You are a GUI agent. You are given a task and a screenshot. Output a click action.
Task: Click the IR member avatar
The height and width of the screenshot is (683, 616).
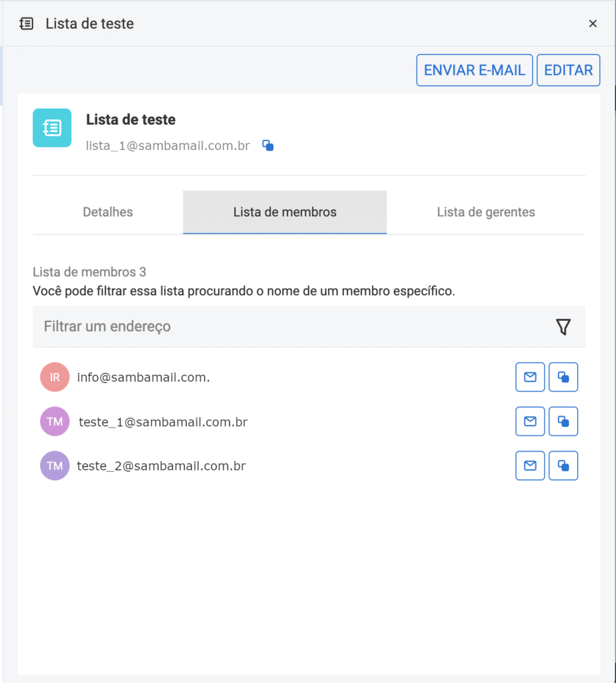pyautogui.click(x=55, y=378)
